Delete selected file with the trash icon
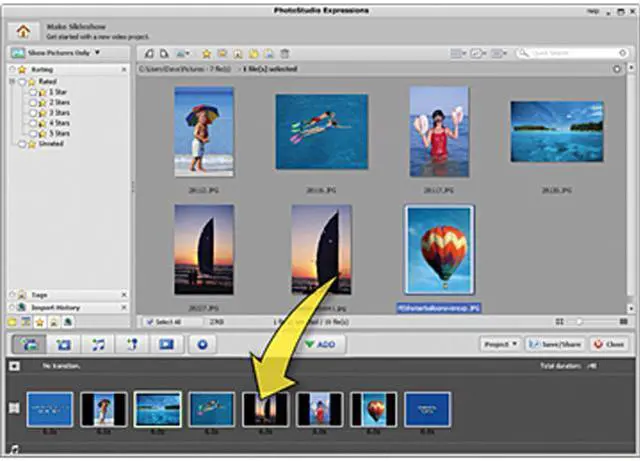 coord(285,53)
